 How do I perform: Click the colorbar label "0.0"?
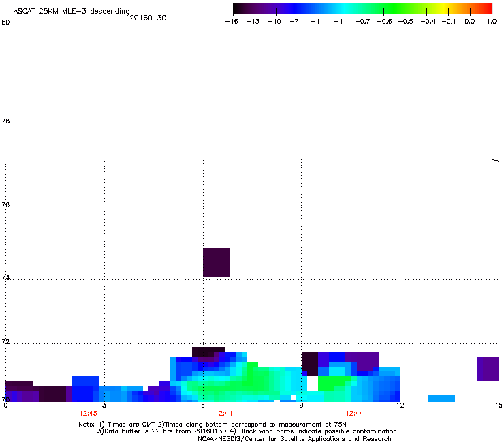tap(470, 22)
